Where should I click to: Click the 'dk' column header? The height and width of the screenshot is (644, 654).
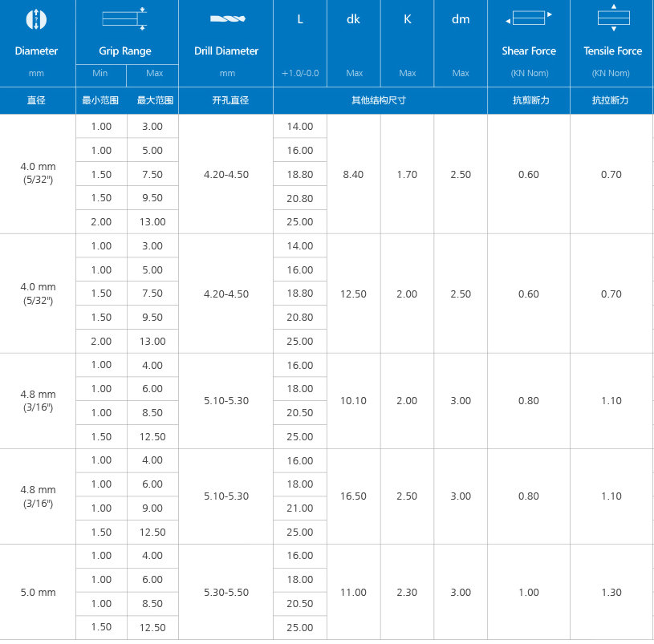pos(353,19)
